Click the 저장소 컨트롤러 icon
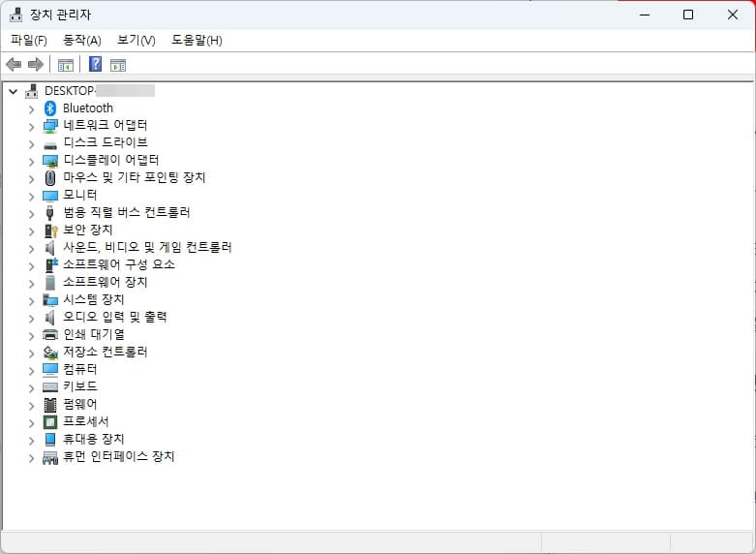This screenshot has height=554, width=756. [50, 353]
